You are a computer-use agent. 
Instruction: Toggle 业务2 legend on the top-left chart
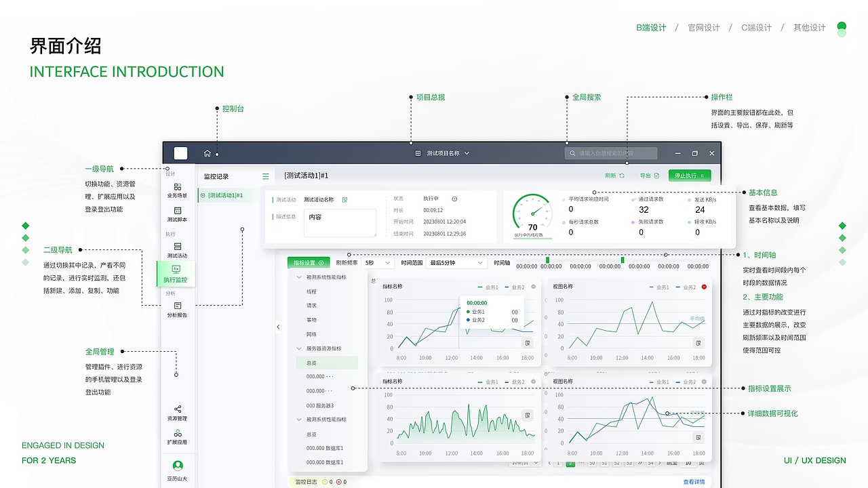click(515, 287)
